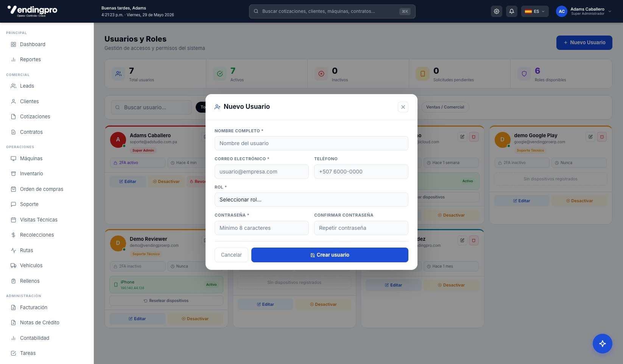Expand the Adams Caballero account menu
This screenshot has width=623, height=364.
[x=584, y=11]
